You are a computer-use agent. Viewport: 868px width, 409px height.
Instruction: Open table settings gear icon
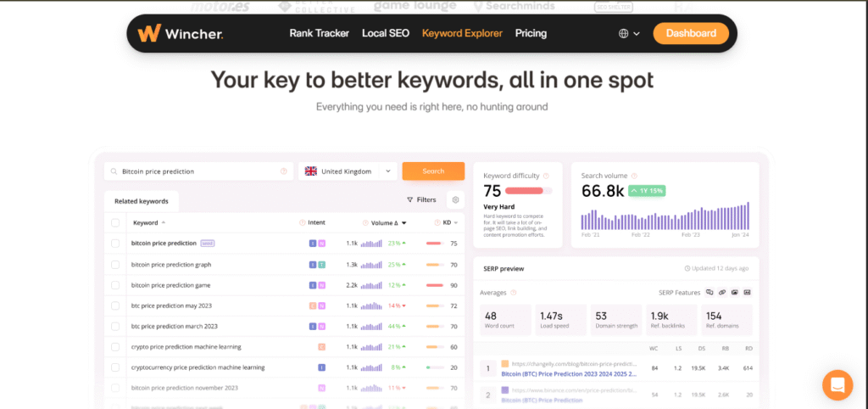pos(455,199)
